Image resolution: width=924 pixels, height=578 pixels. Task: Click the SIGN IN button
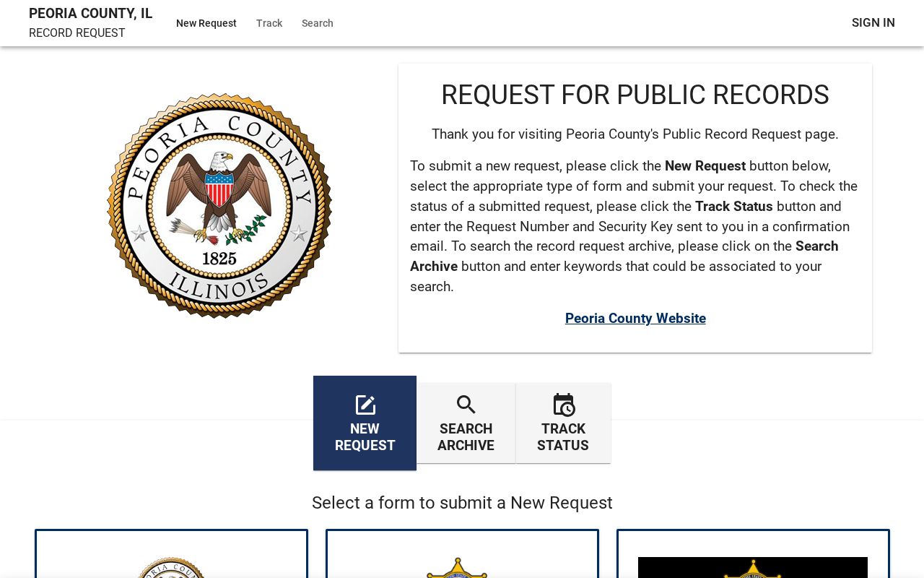[873, 23]
